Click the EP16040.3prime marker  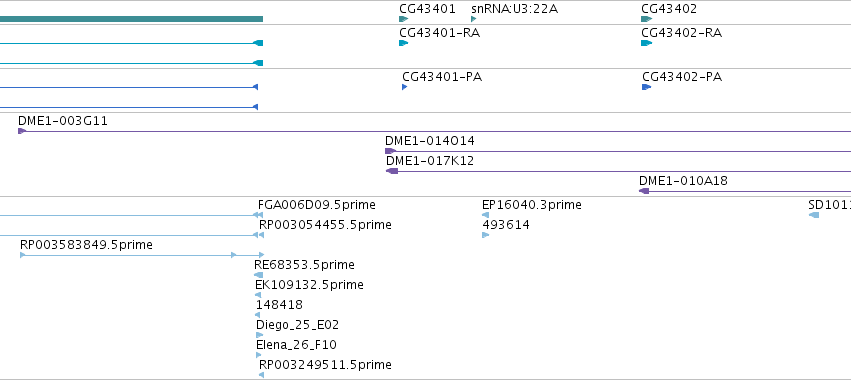click(485, 215)
